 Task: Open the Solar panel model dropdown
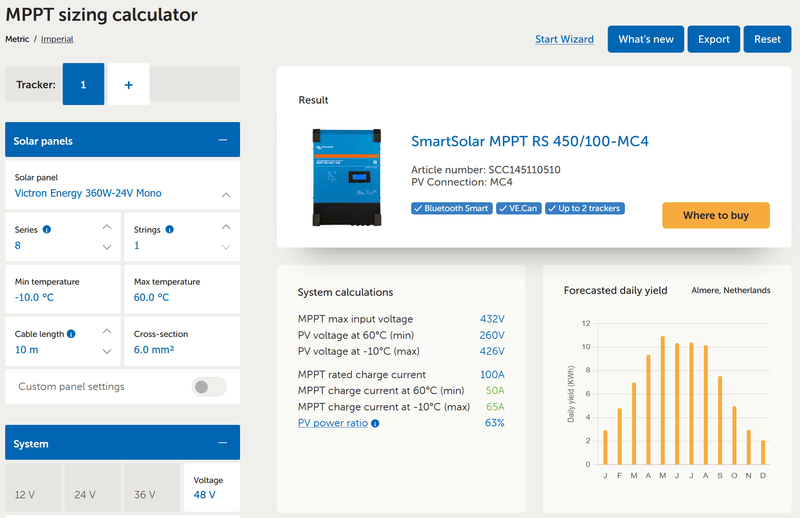click(x=122, y=185)
